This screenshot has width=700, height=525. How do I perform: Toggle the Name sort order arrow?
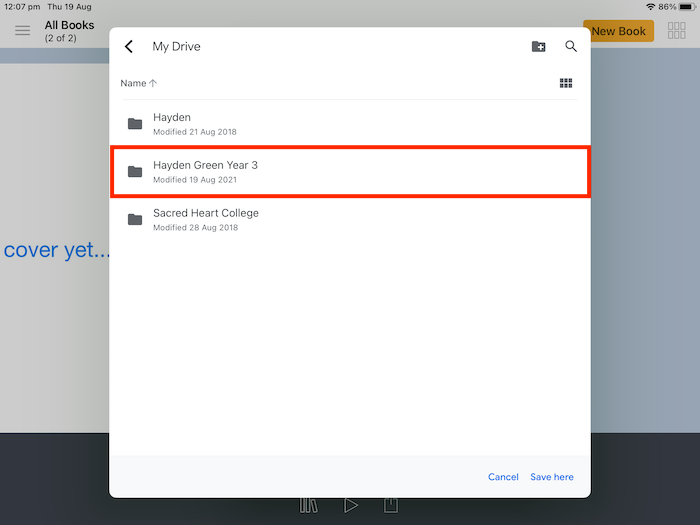153,84
